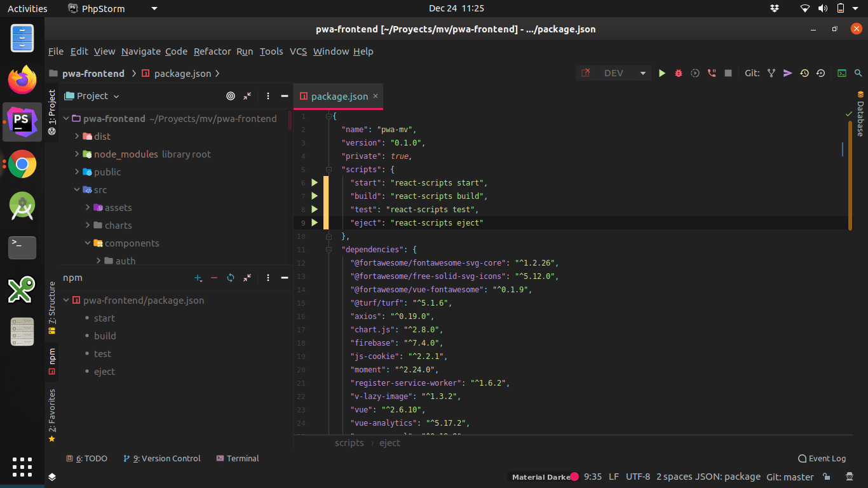Expand the public folder
This screenshot has height=488, width=868.
[x=76, y=172]
